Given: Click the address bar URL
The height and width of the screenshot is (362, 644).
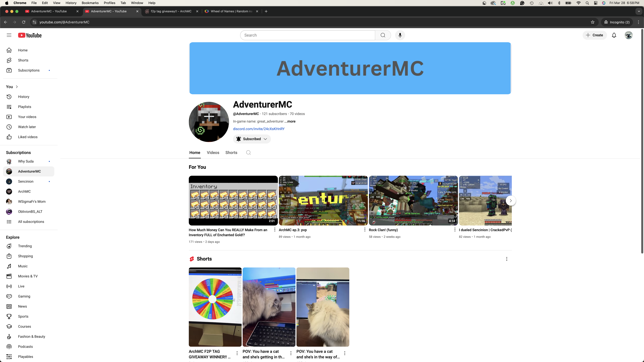Looking at the screenshot, I should click(64, 22).
